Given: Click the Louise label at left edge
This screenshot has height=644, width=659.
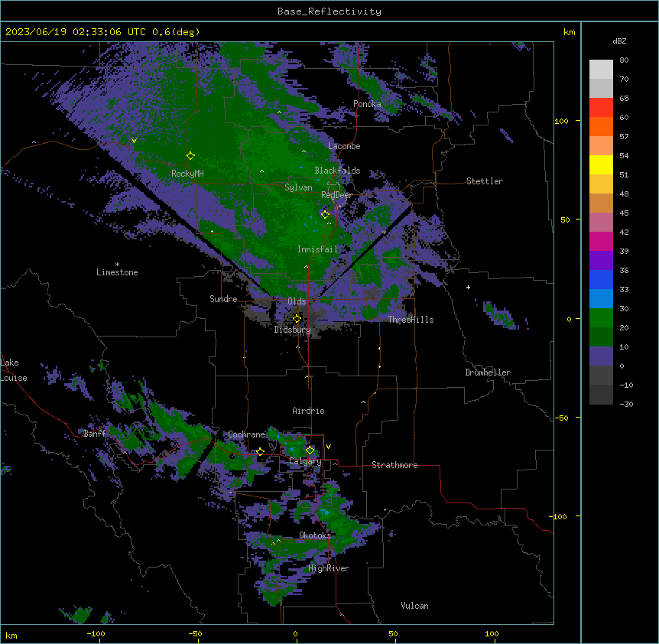Looking at the screenshot, I should (14, 378).
